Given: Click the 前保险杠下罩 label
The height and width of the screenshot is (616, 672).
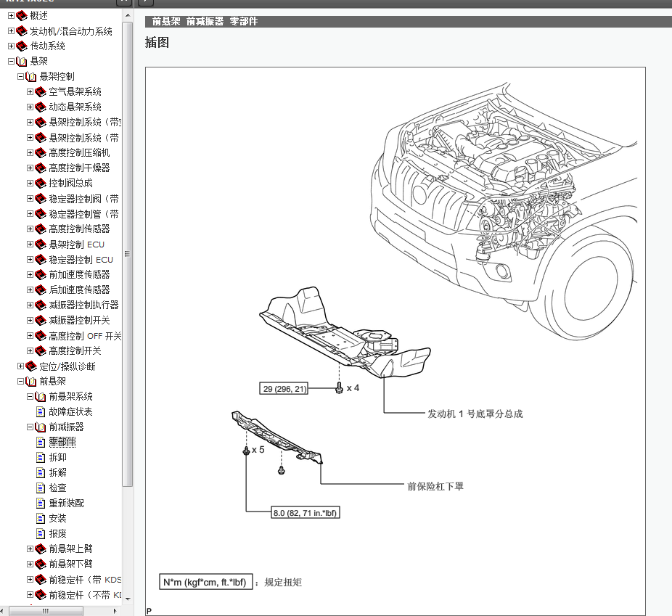Looking at the screenshot, I should tap(435, 486).
